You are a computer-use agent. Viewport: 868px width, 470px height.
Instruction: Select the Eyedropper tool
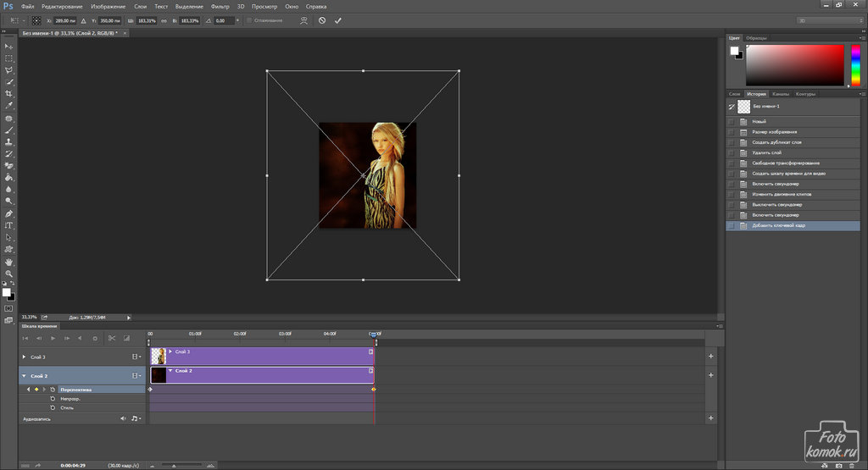(8, 106)
